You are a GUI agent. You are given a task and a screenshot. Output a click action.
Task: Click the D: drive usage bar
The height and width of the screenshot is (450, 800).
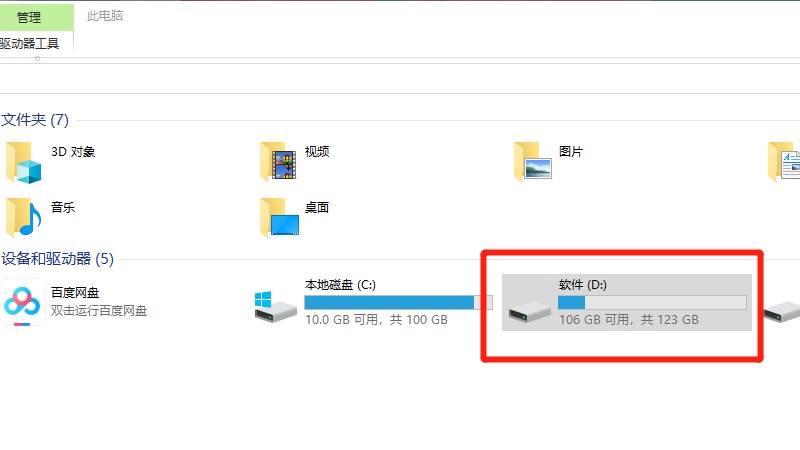coord(652,303)
